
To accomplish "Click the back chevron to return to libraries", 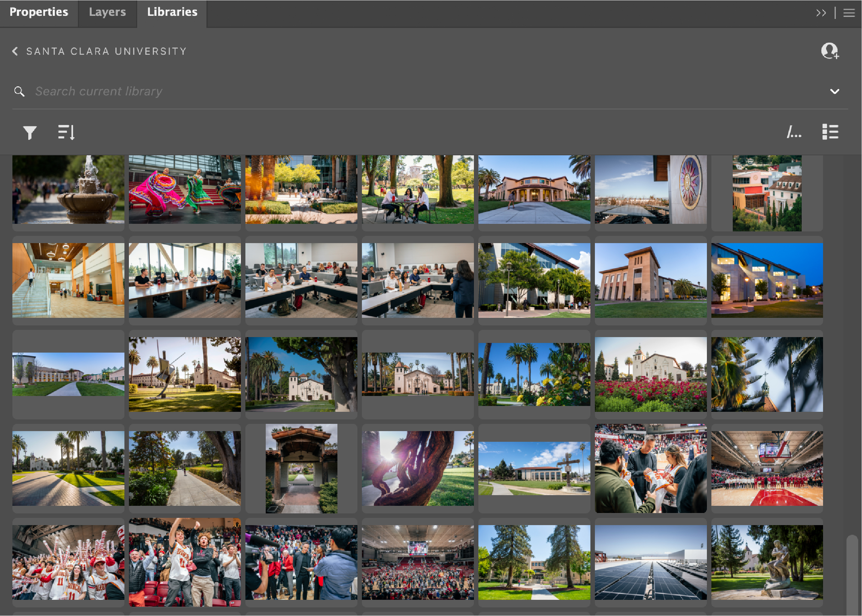I will pyautogui.click(x=15, y=51).
